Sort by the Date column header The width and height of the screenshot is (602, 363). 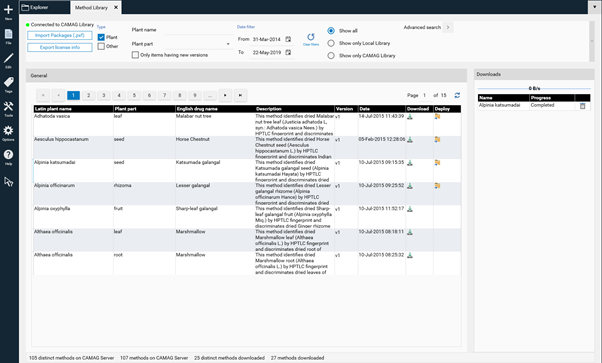(x=382, y=109)
